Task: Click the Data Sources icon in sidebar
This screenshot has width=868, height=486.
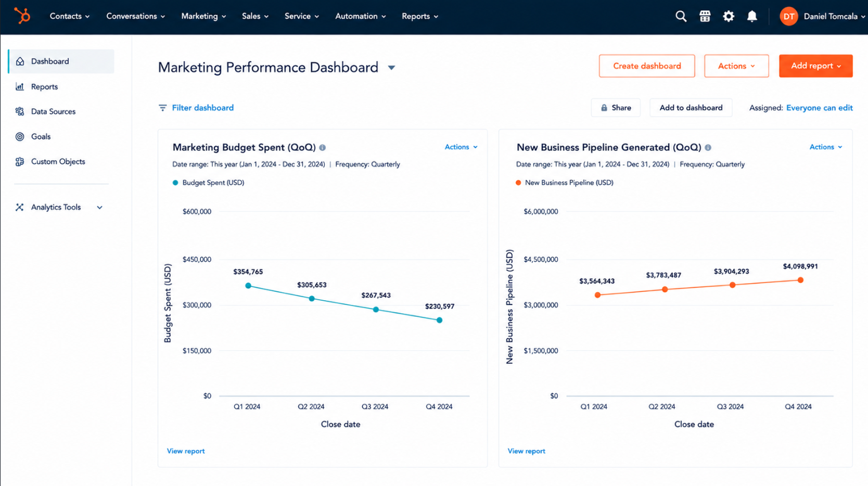Action: 20,111
